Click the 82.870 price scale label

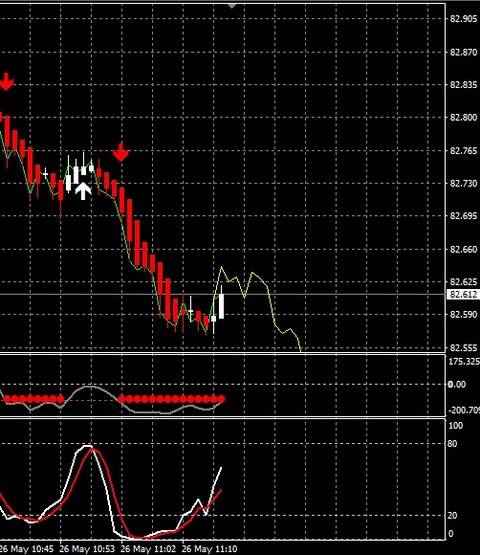463,52
